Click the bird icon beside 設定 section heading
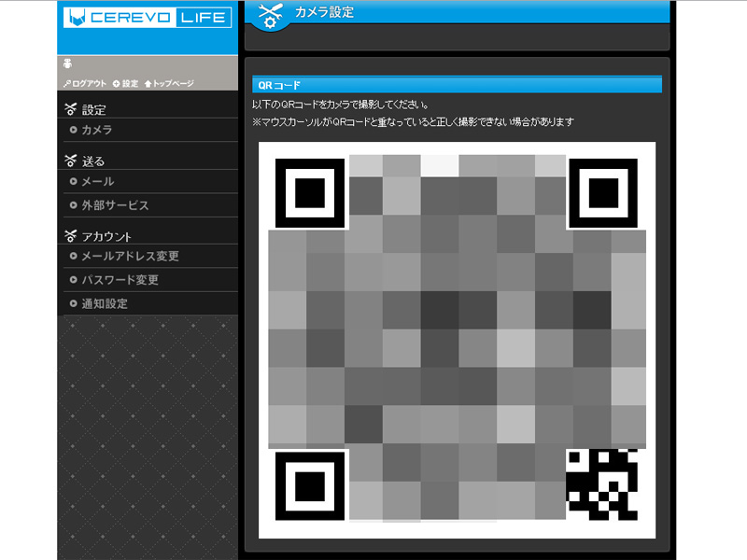747x560 pixels. [71, 107]
